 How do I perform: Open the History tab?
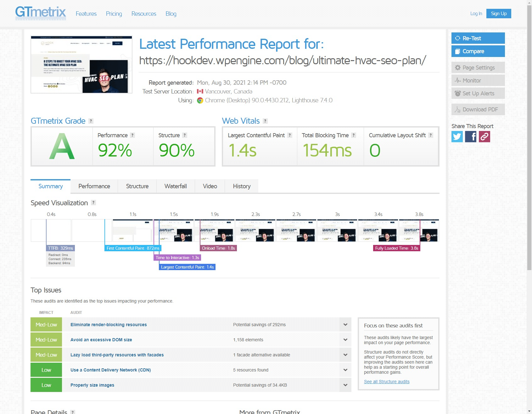[x=242, y=186]
